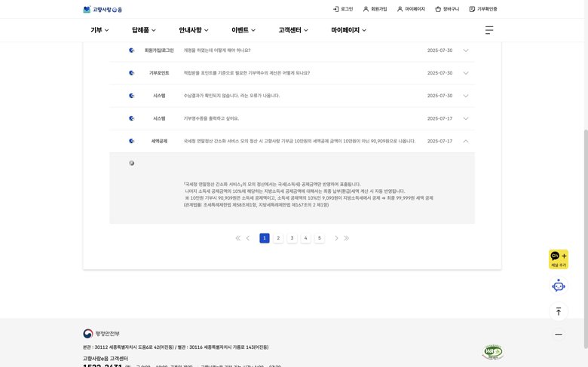Viewport: 588px width, 367px height.
Task: Click the 회원가입/로그인 category label
Action: click(159, 50)
